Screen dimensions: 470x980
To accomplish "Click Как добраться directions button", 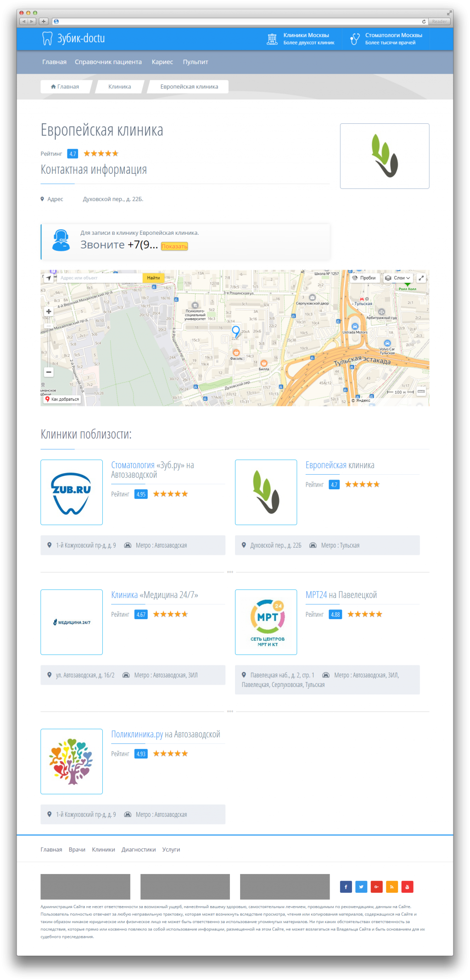I will point(62,399).
